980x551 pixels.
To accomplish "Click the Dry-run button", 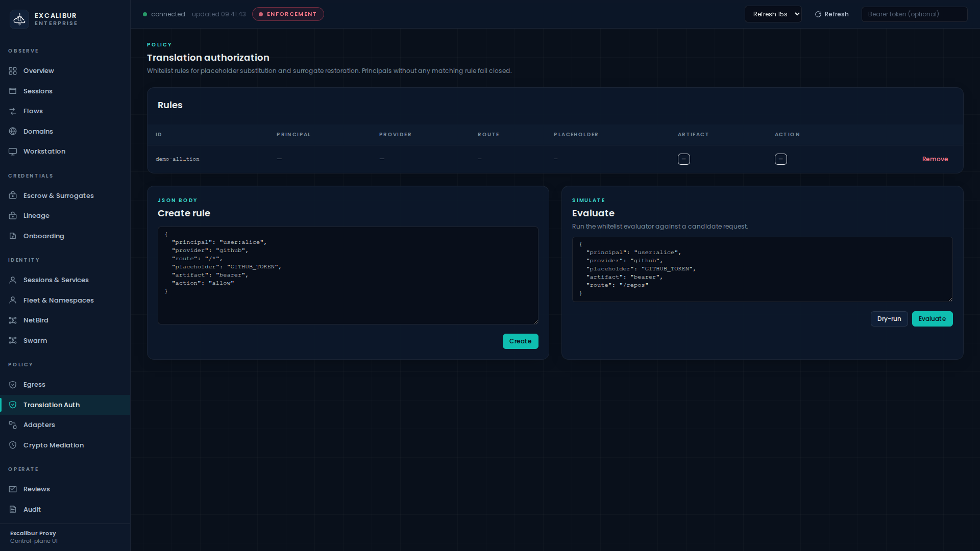I will 889,319.
